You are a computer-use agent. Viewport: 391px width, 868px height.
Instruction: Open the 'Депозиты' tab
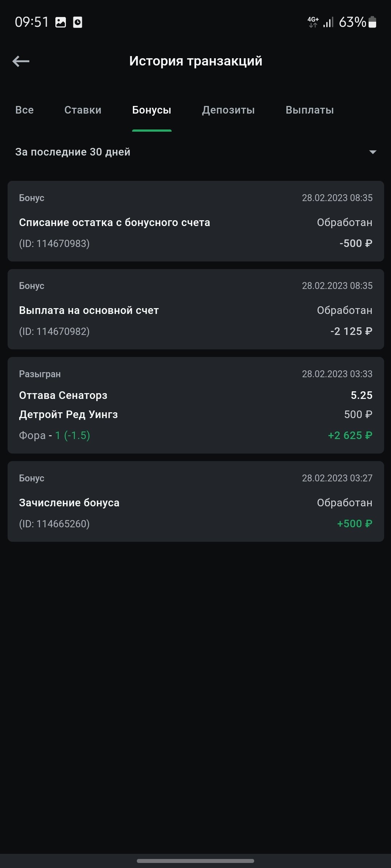click(x=228, y=110)
